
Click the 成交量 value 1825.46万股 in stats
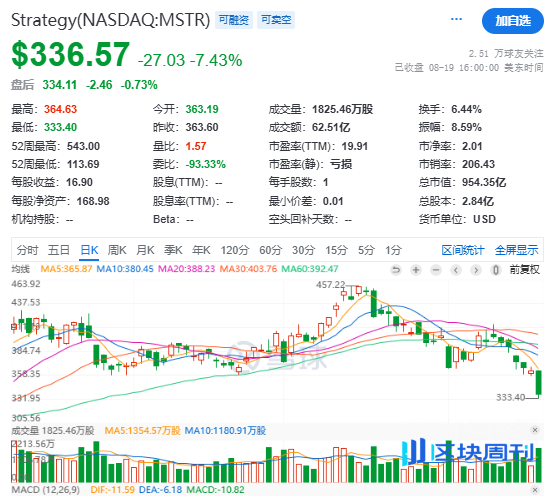(x=342, y=109)
